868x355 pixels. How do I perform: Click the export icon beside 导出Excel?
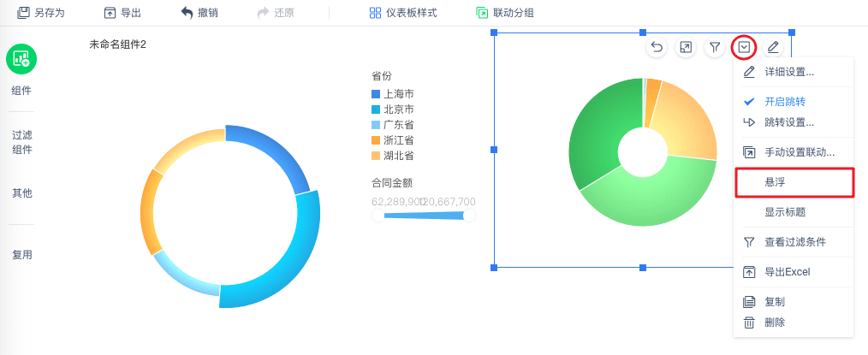coord(749,272)
